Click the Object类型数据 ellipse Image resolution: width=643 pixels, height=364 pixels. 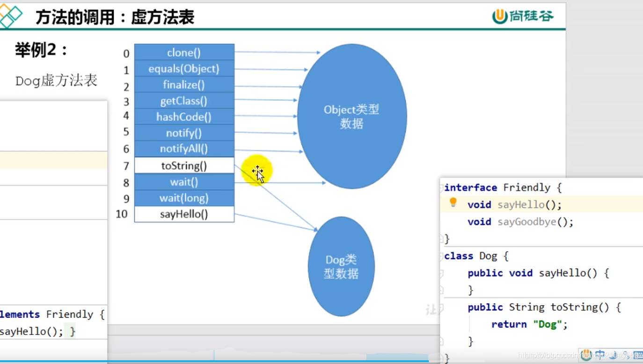tap(351, 116)
